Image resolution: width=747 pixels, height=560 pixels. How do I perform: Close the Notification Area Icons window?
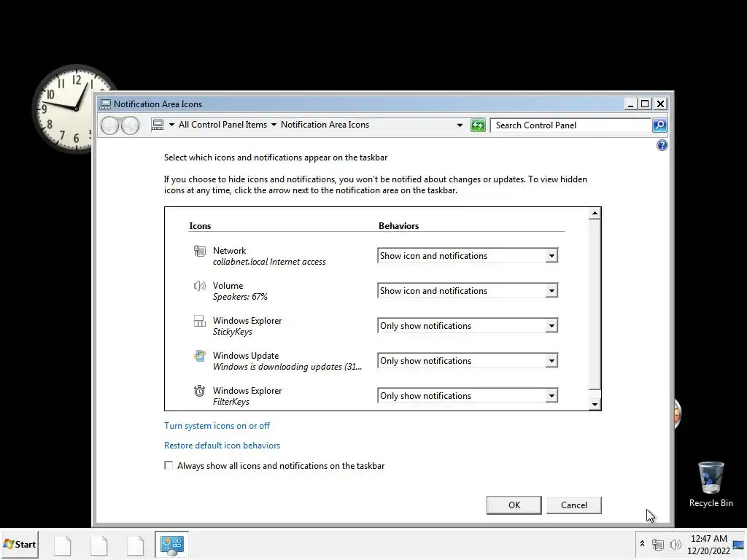click(x=660, y=104)
